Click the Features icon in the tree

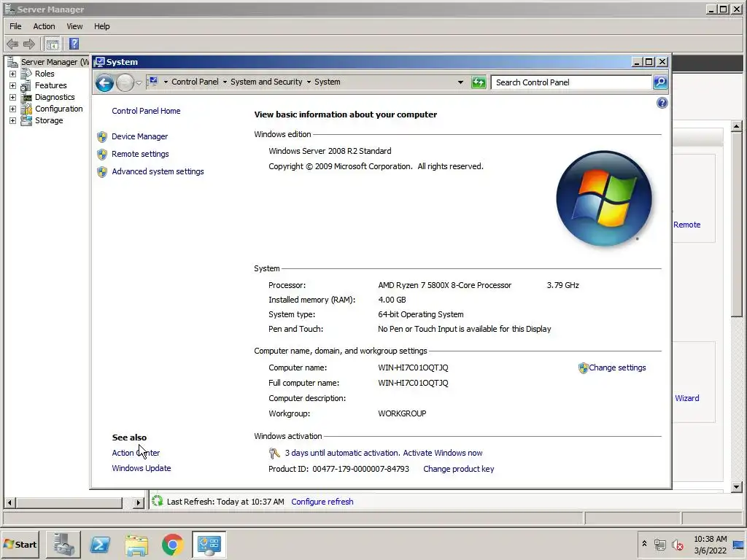click(26, 86)
